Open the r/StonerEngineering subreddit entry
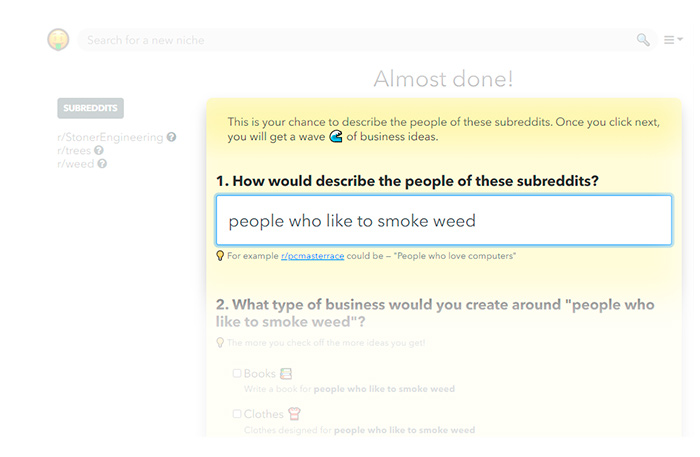700x457 pixels. (x=110, y=137)
